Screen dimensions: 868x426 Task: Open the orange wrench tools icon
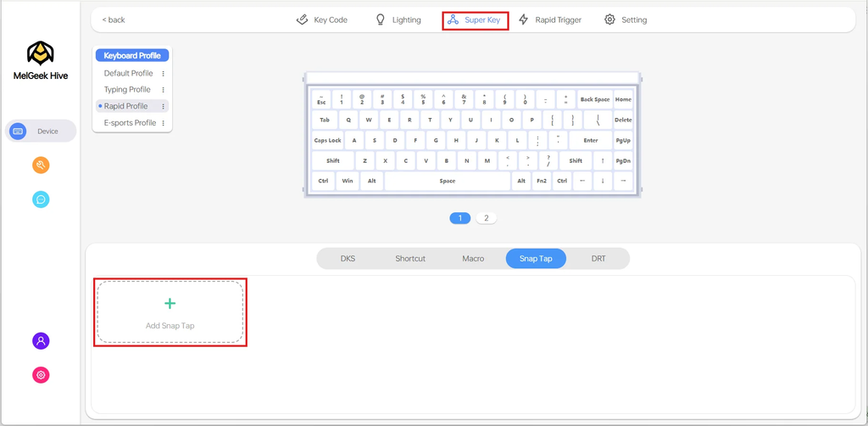pos(41,165)
